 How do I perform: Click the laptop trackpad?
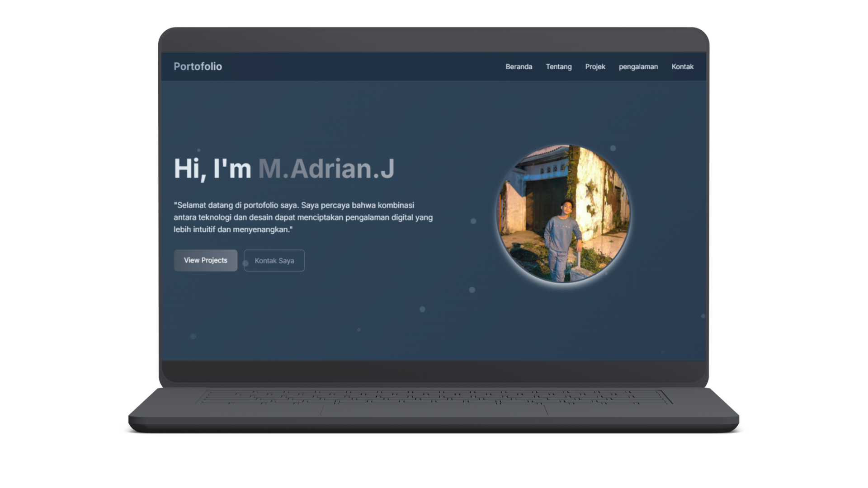(x=434, y=410)
